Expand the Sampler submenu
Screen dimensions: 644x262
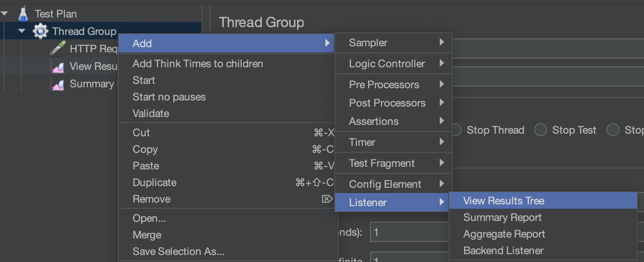(394, 43)
